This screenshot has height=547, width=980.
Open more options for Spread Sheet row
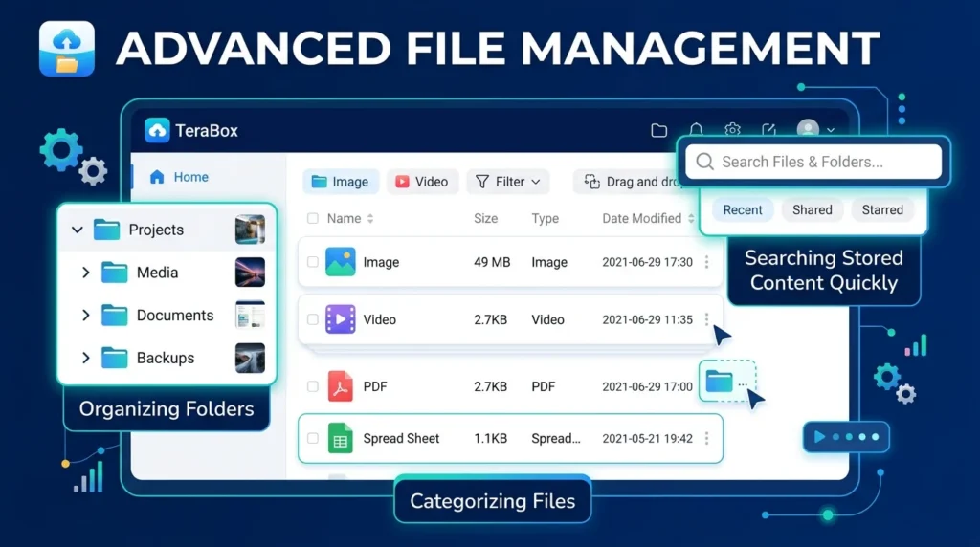[707, 438]
